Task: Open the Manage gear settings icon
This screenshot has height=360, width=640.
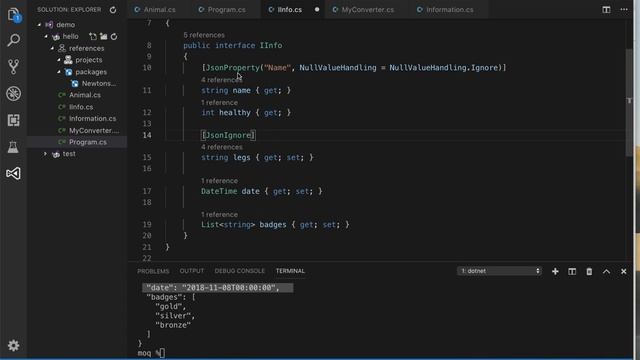Action: click(13, 346)
